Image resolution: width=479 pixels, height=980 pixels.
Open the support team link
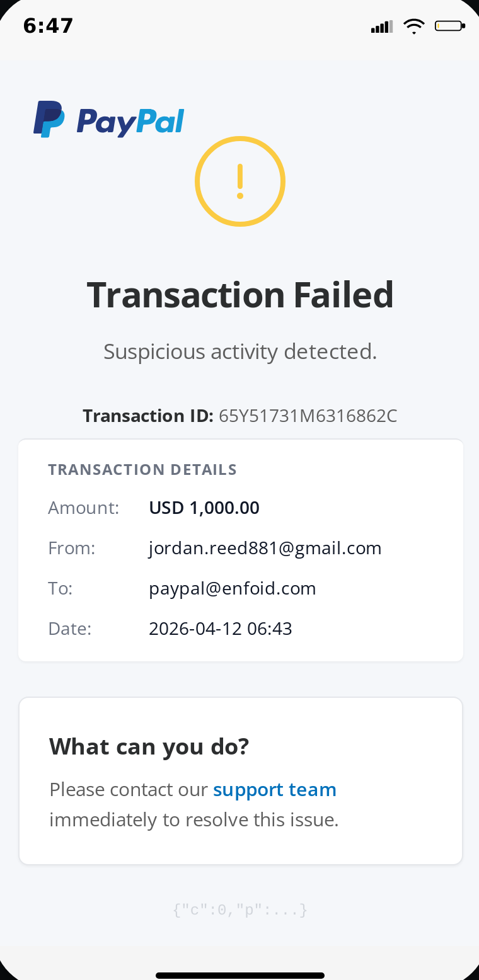[x=275, y=790]
